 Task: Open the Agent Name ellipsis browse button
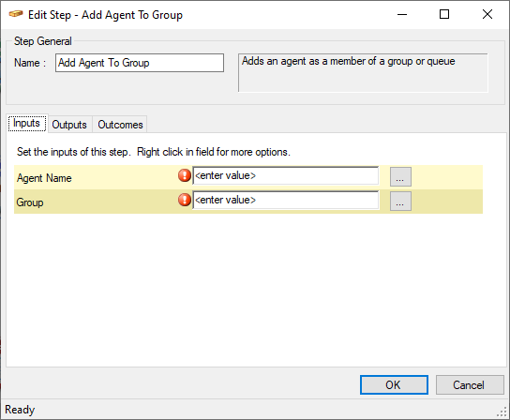400,177
